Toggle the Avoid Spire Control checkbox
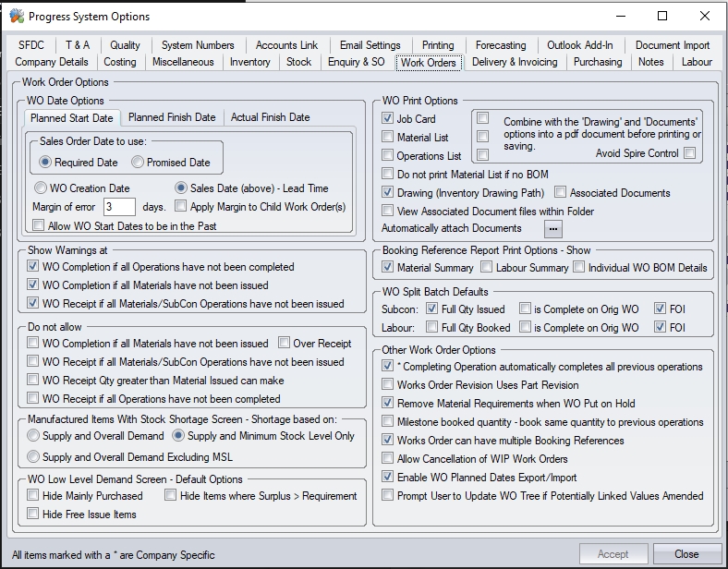 click(689, 153)
